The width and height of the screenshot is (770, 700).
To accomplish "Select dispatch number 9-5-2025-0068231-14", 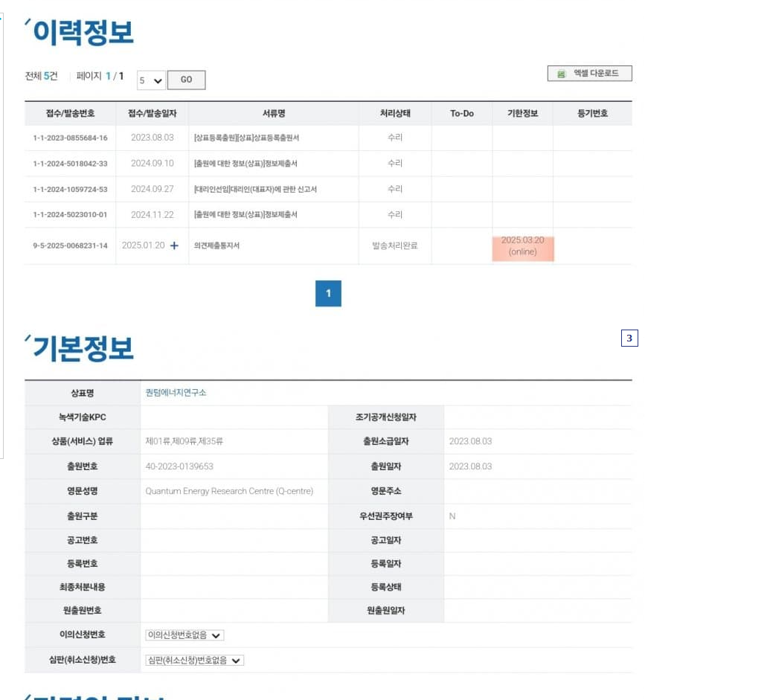I will [x=70, y=245].
